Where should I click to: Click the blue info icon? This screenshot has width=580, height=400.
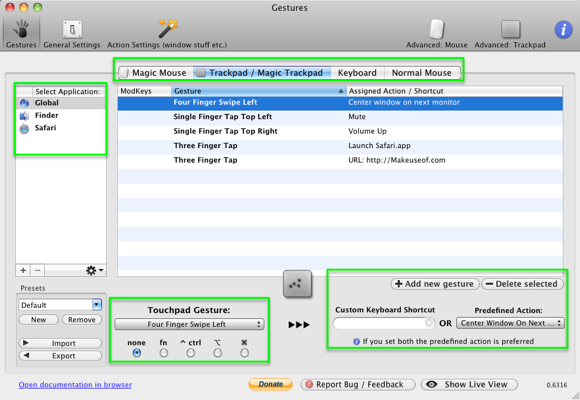pos(563,29)
